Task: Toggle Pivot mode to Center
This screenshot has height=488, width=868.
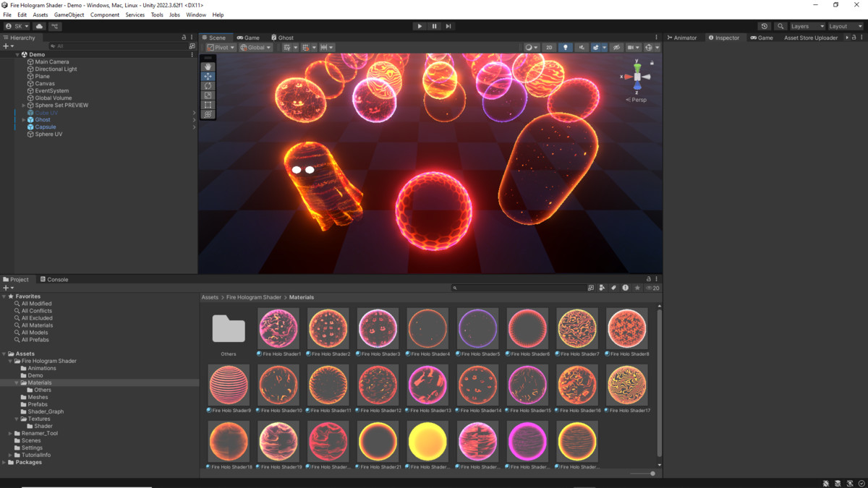Action: (219, 47)
